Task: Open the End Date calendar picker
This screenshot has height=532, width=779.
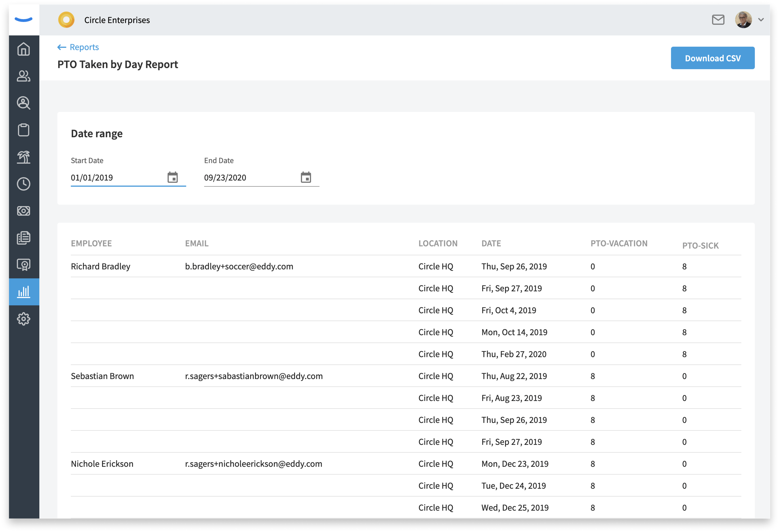Action: click(306, 177)
